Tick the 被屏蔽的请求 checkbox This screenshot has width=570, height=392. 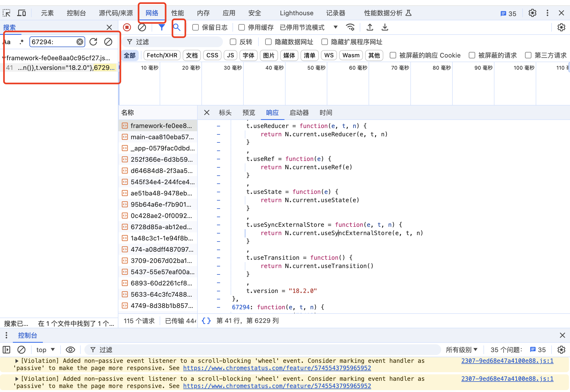472,55
